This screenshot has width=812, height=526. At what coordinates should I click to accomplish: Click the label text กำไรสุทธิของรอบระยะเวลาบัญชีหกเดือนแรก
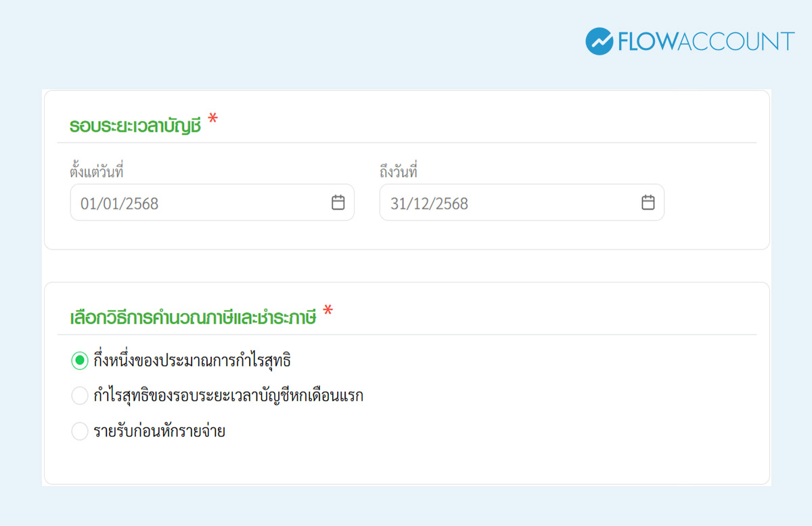tap(228, 396)
